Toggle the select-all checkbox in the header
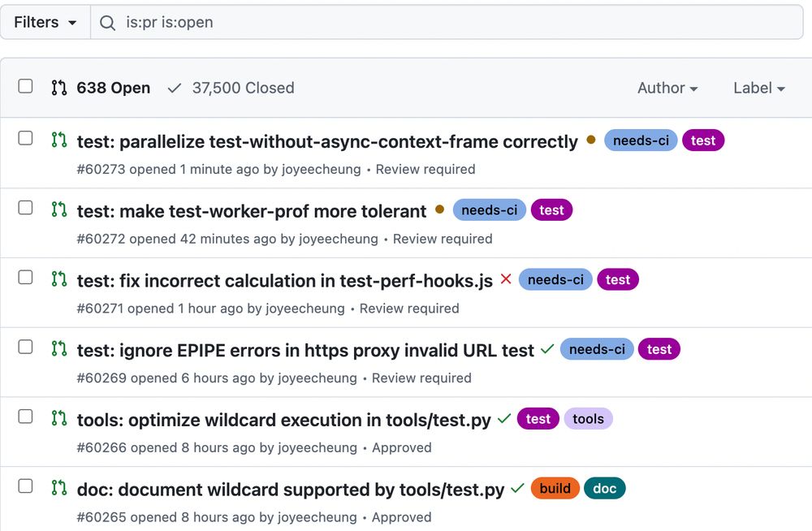 coord(26,86)
